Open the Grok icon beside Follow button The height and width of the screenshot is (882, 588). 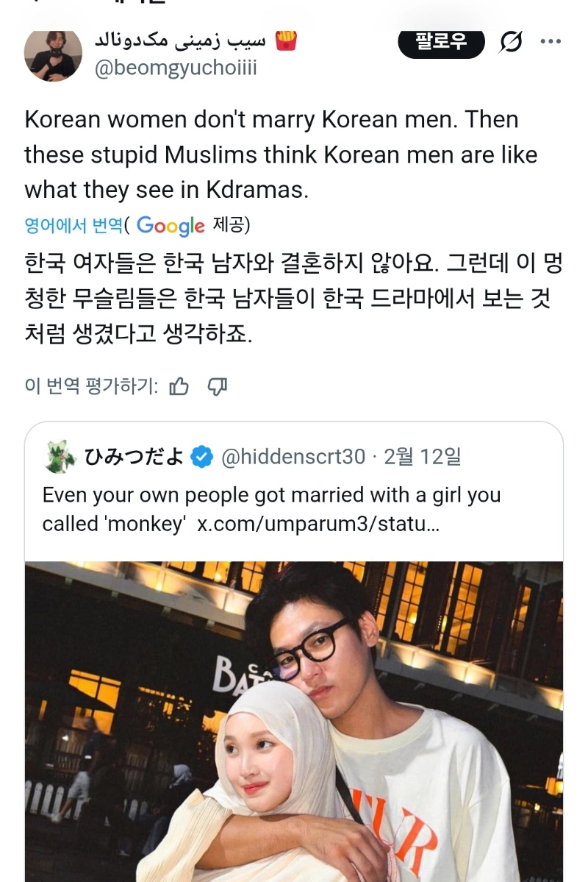tap(510, 43)
